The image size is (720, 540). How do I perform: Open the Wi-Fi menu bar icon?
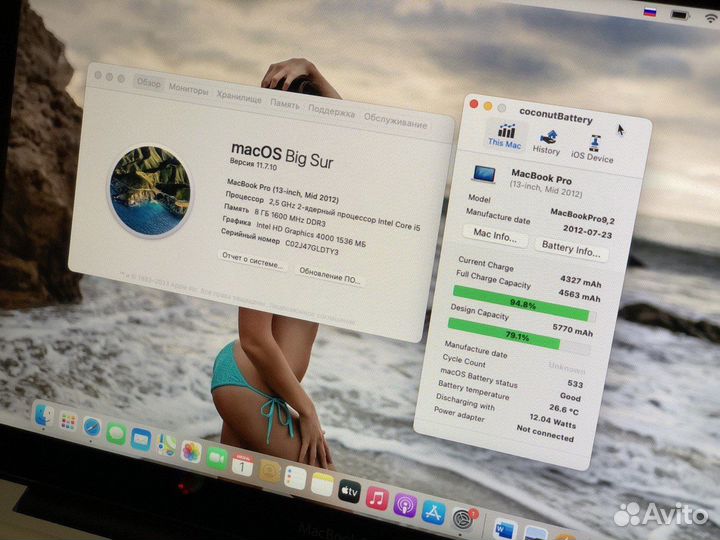point(711,18)
